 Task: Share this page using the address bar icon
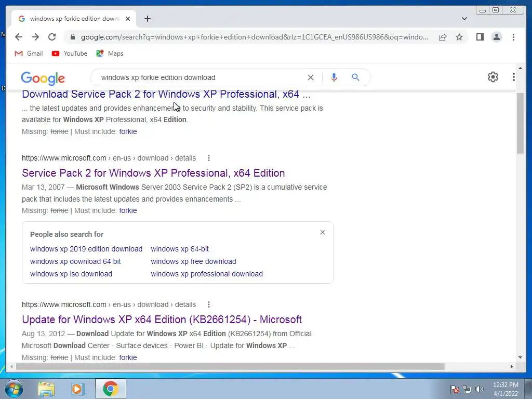[x=443, y=37]
